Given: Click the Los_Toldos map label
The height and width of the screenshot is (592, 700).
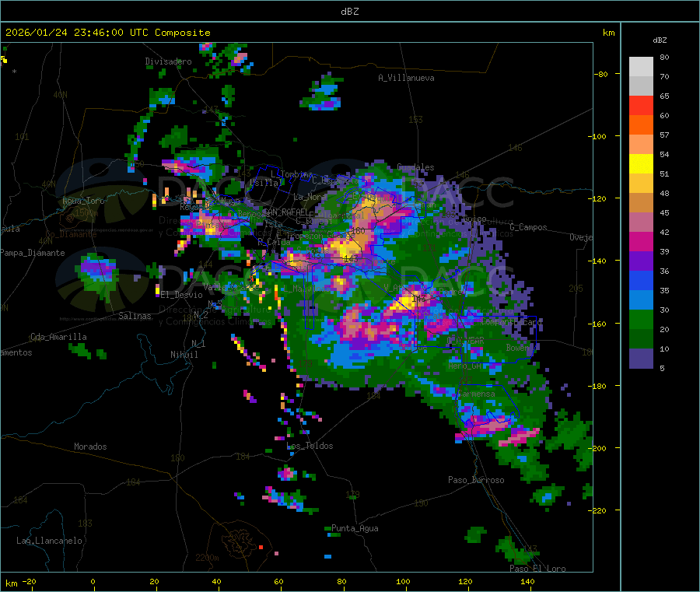Looking at the screenshot, I should (310, 446).
